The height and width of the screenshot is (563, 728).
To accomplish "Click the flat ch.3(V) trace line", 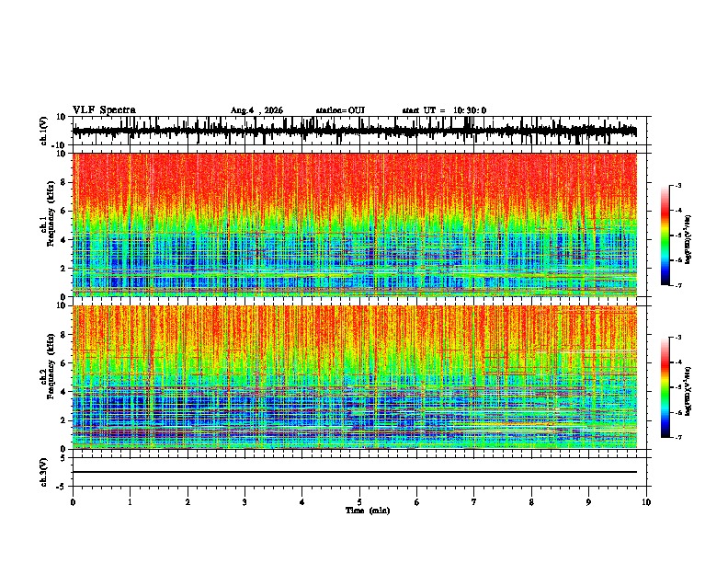I will pyautogui.click(x=355, y=472).
